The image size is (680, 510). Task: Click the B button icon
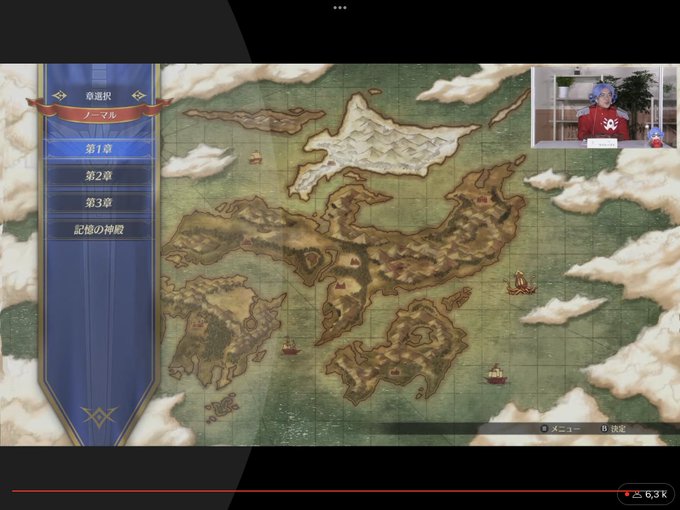coord(604,429)
